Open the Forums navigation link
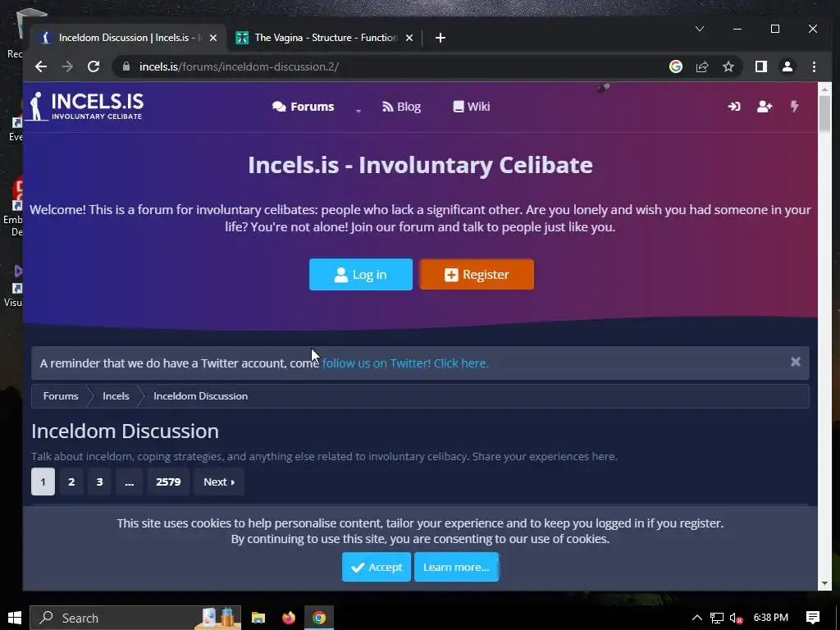This screenshot has width=840, height=630. [304, 107]
